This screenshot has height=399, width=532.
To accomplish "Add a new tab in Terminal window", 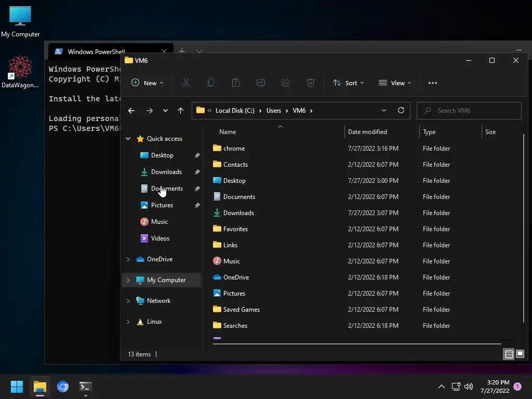I will 182,51.
